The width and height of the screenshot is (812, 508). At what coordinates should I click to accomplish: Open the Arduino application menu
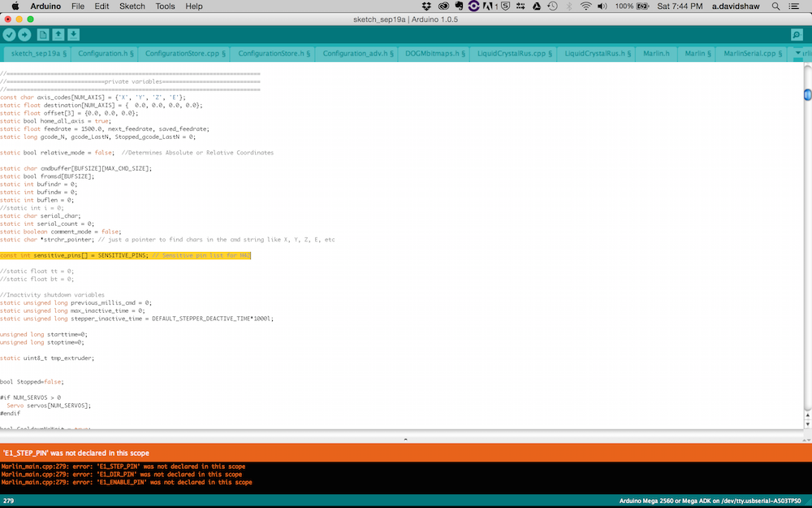[45, 7]
